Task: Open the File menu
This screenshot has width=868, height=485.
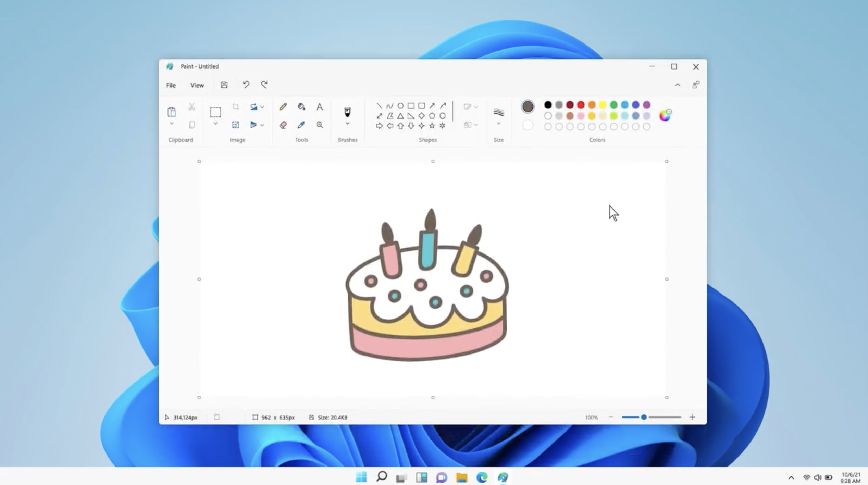Action: tap(171, 85)
